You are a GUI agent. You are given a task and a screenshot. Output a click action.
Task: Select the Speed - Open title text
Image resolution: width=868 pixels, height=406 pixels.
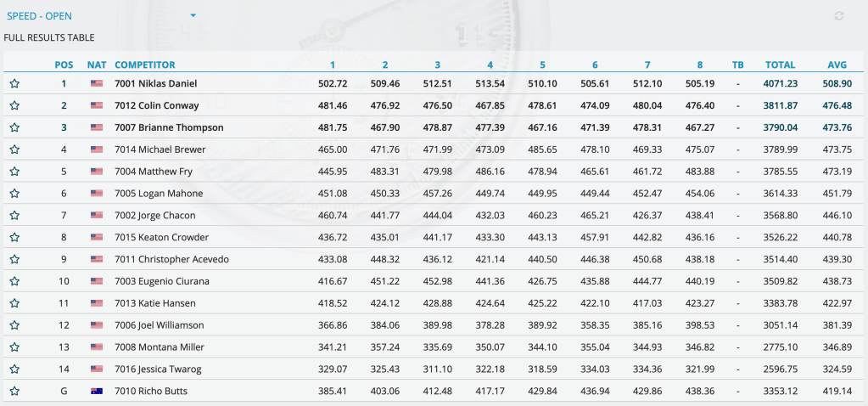tap(39, 16)
